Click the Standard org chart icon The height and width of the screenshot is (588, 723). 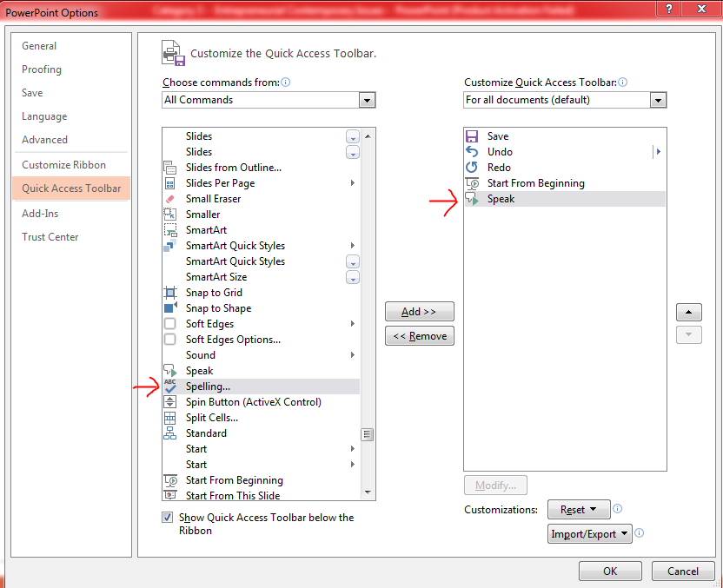coord(169,433)
